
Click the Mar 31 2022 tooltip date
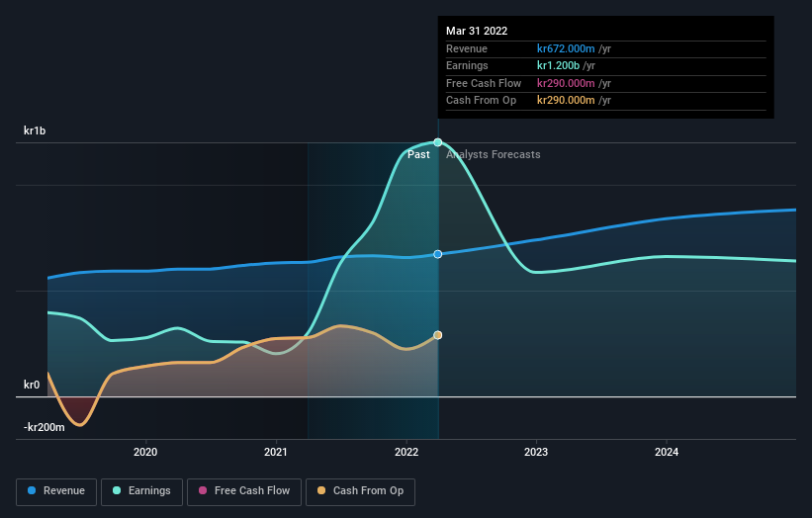click(477, 31)
